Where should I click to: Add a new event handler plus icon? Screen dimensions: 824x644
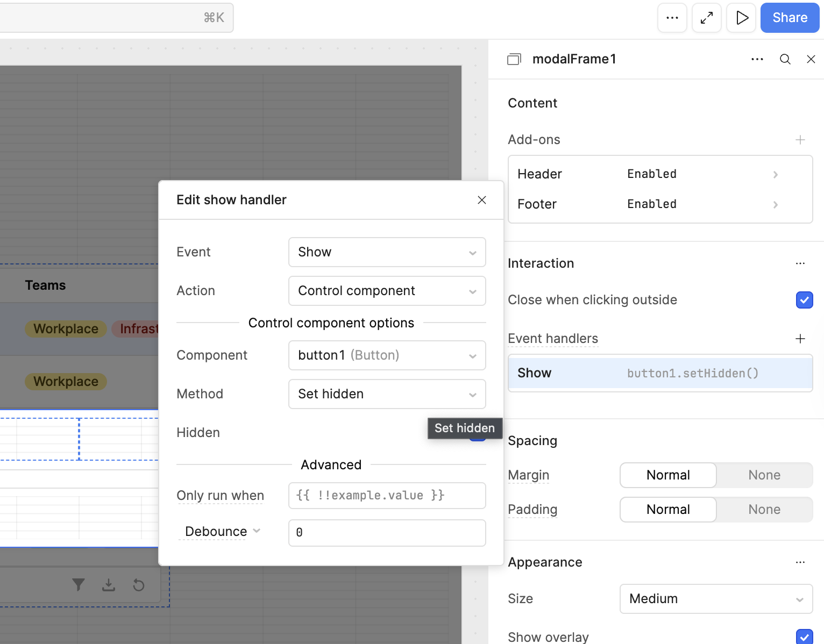click(x=800, y=339)
